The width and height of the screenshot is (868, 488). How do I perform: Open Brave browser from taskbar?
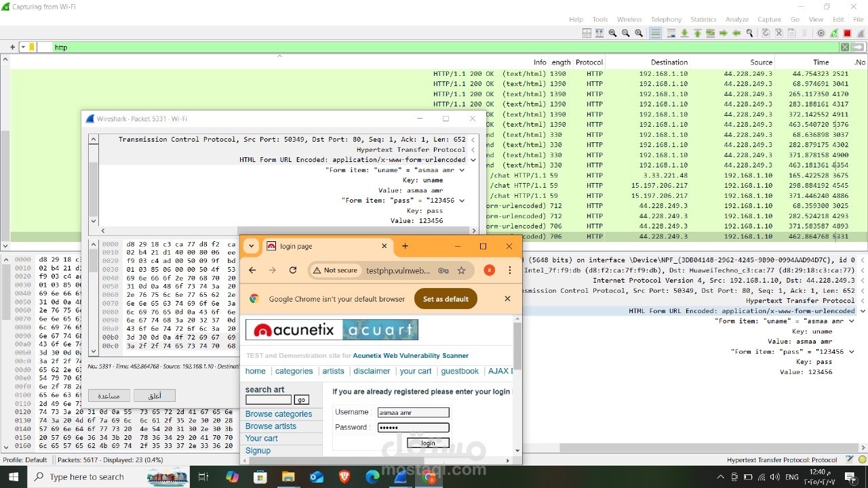point(344,477)
